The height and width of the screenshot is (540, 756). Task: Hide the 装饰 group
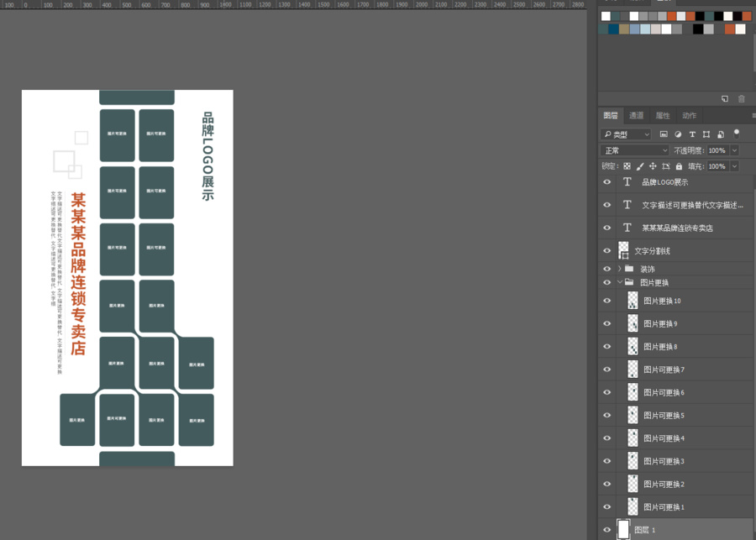click(x=607, y=269)
